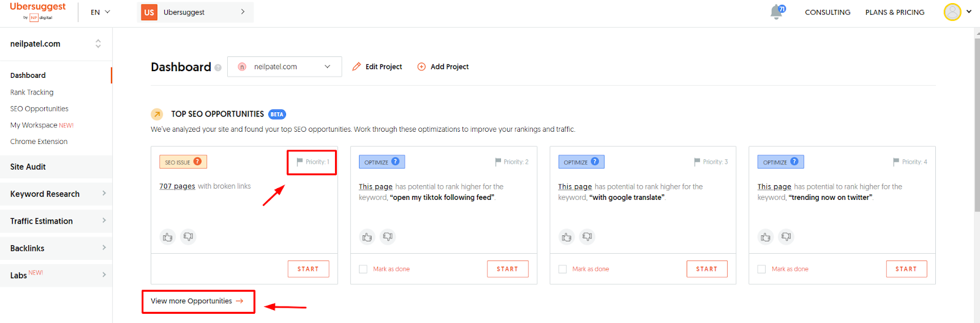The image size is (980, 323).
Task: Click View more Opportunities
Action: click(197, 301)
